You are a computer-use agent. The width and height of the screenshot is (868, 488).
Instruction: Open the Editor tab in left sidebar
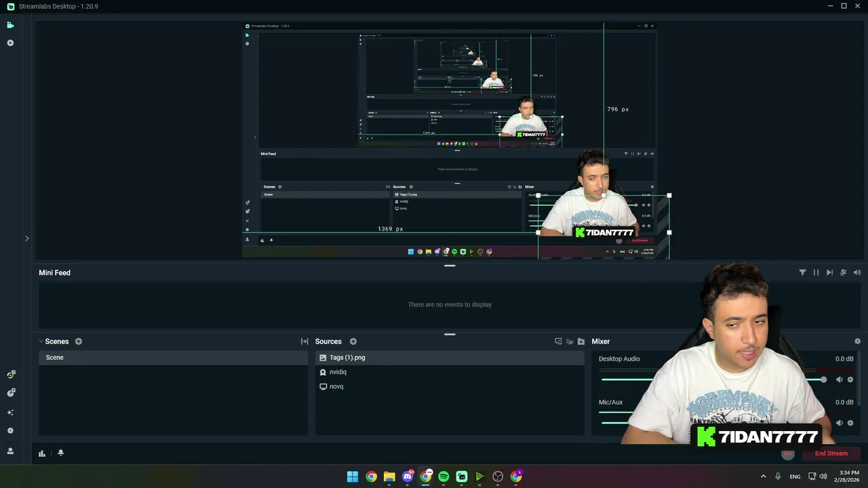coord(10,25)
